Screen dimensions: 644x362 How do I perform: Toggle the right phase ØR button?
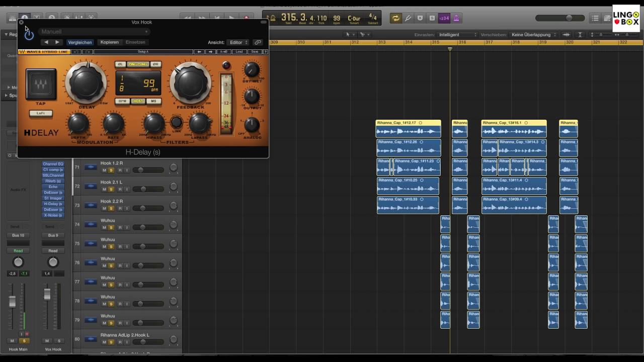155,64
